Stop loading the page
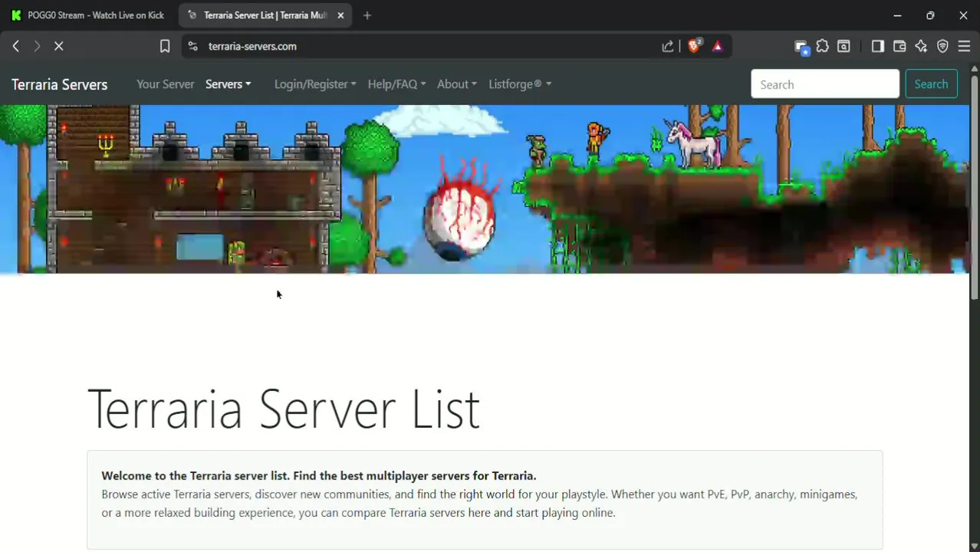The width and height of the screenshot is (980, 552). (59, 46)
